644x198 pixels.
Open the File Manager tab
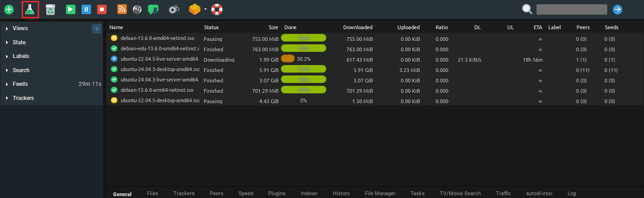[380, 194]
